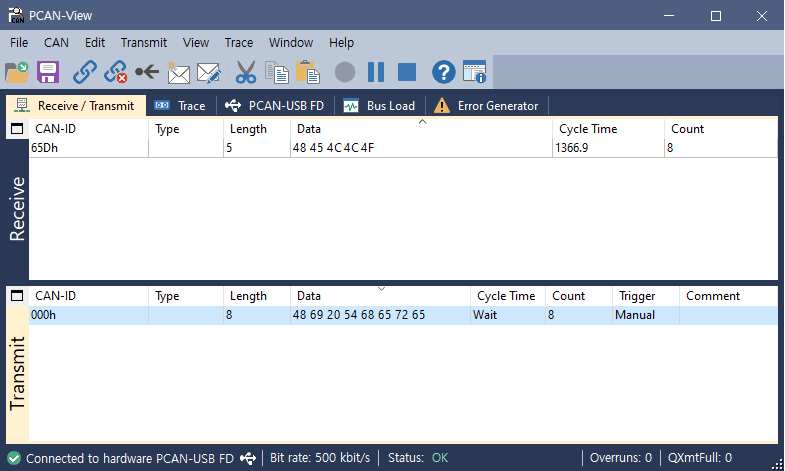
Task: Click the Wait cycle time cell
Action: (508, 315)
